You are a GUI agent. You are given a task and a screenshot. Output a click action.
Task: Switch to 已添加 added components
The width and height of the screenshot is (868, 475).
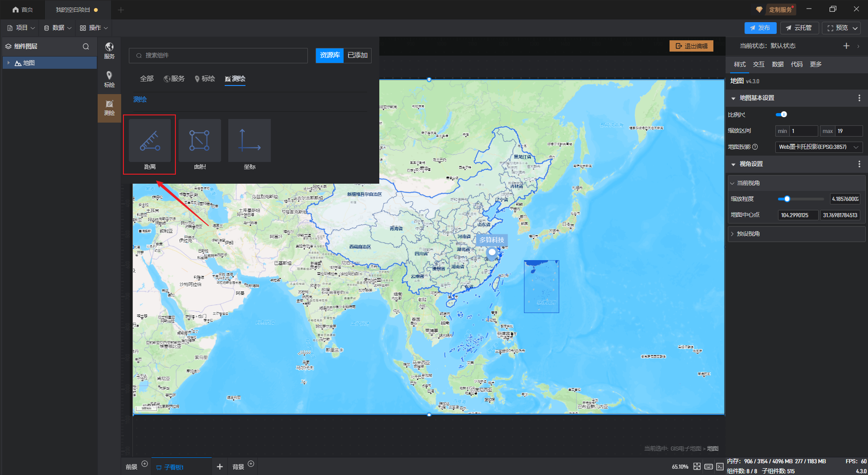click(357, 55)
